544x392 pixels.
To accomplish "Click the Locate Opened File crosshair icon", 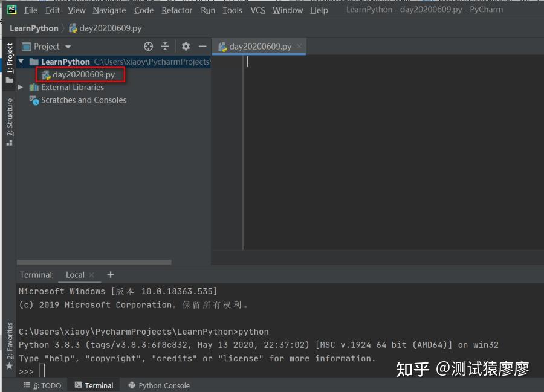I will (148, 46).
